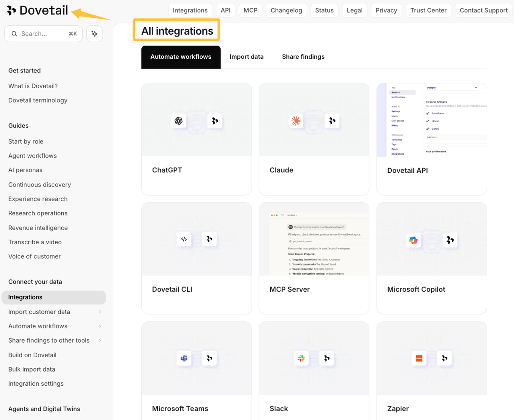Open Build on Dovetail page
This screenshot has height=420, width=514.
pos(32,355)
